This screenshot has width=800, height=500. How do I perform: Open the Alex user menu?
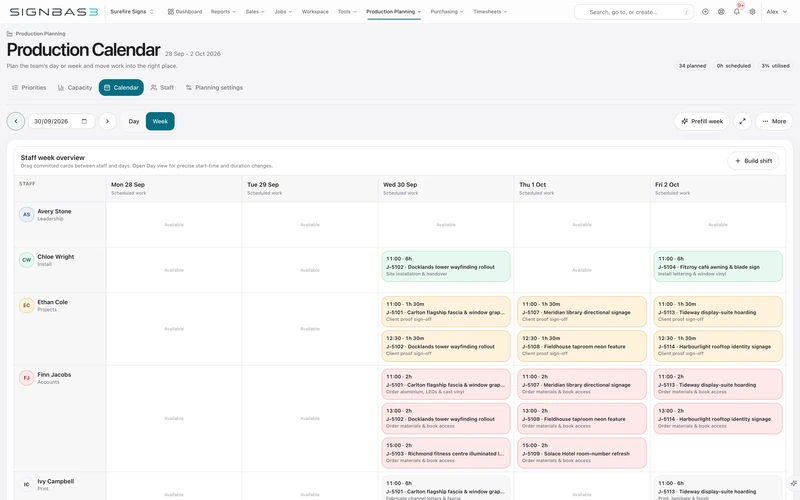tap(777, 12)
